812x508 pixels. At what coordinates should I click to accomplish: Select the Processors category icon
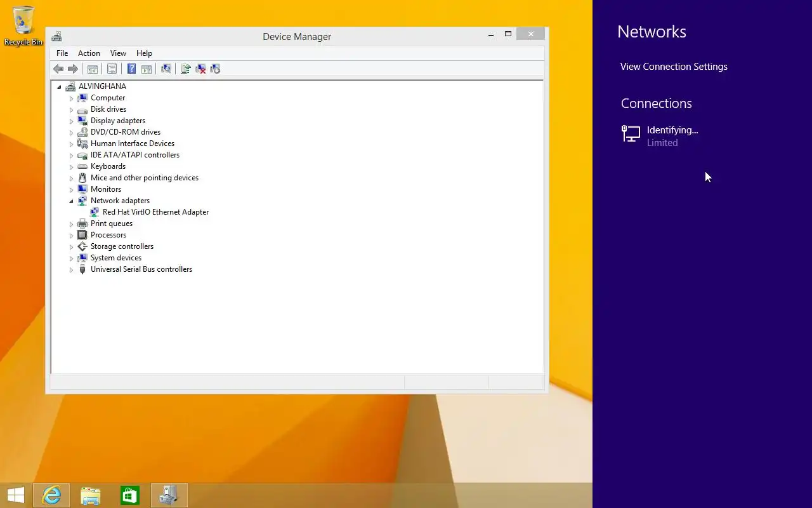[x=82, y=235]
